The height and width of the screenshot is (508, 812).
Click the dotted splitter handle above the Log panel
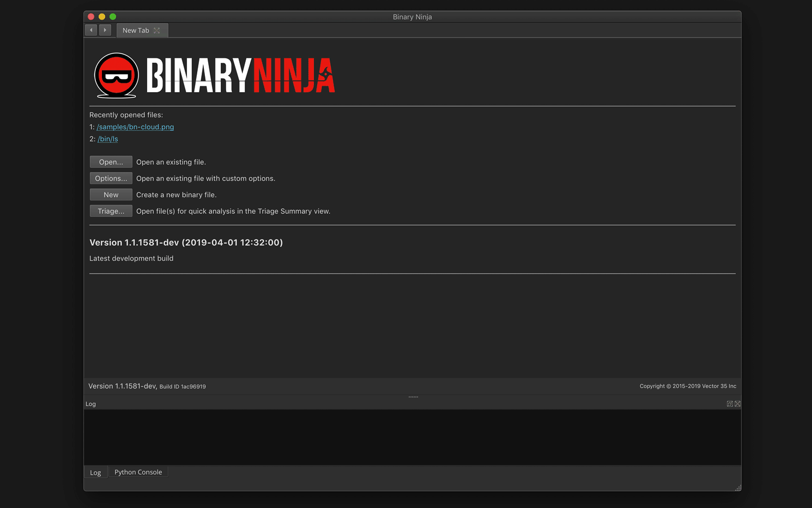point(413,397)
